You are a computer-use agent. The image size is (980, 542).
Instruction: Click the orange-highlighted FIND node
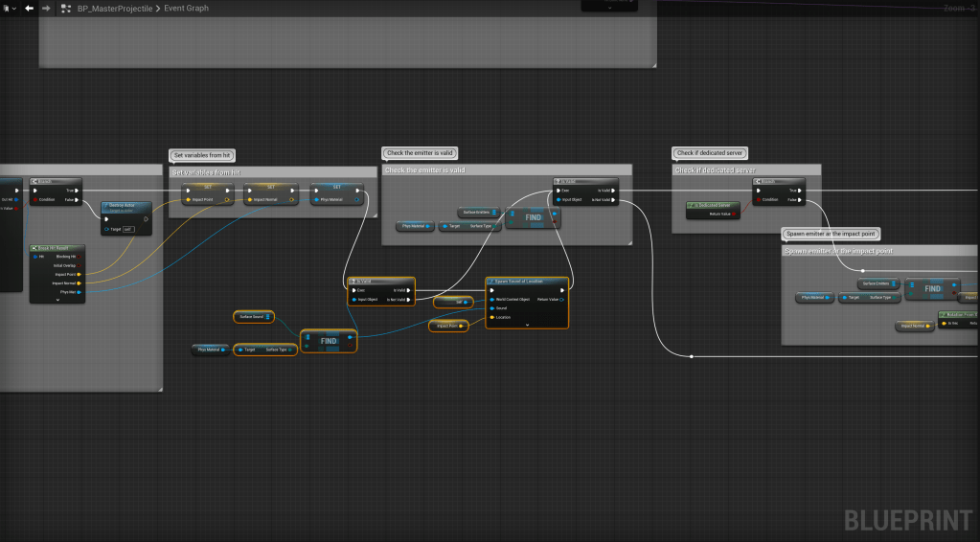click(x=328, y=340)
